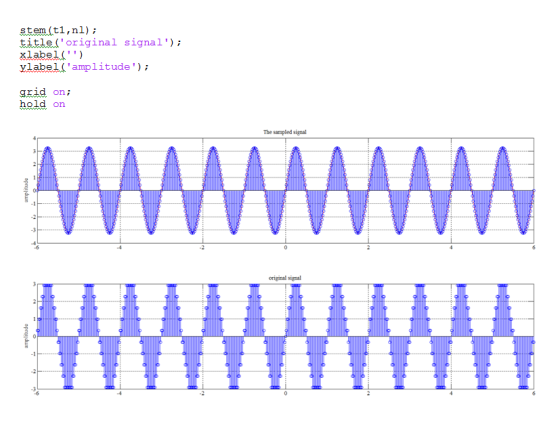Click the "grid on;" code line
Image resolution: width=560 pixels, height=447 pixels.
tap(45, 92)
